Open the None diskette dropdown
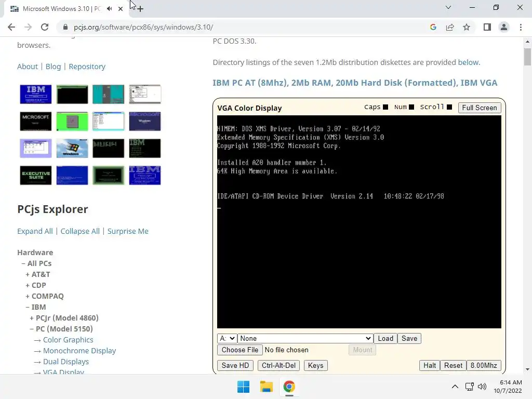 coord(305,338)
